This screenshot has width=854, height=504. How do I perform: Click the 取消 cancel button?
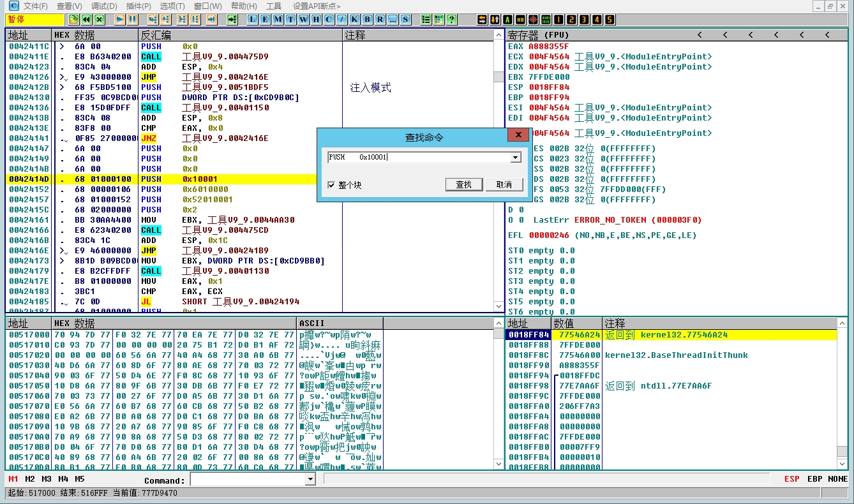tap(504, 184)
